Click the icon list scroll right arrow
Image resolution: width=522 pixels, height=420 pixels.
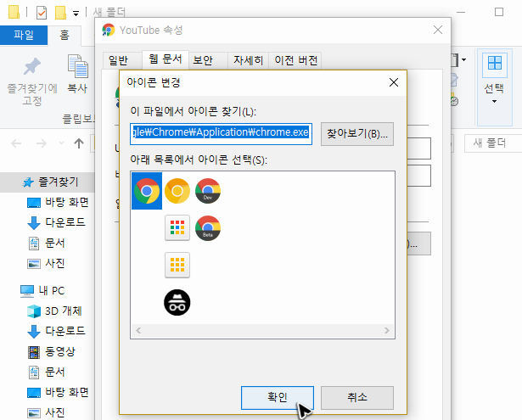(386, 330)
